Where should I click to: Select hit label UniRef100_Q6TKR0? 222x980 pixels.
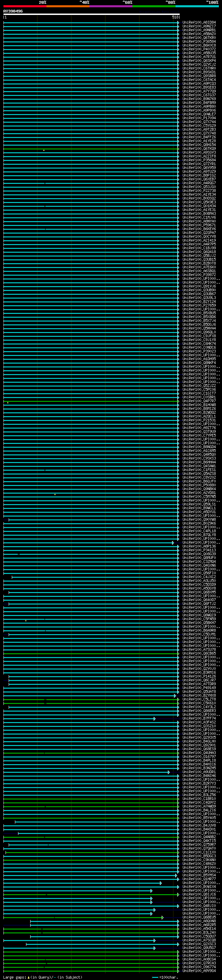pos(199,38)
